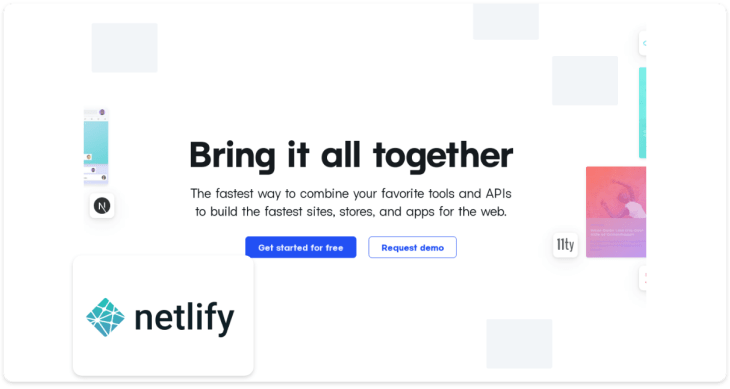Click the small cut-off card below the pink thumbnail
Viewport: 730px width, 389px height.
pyautogui.click(x=642, y=278)
